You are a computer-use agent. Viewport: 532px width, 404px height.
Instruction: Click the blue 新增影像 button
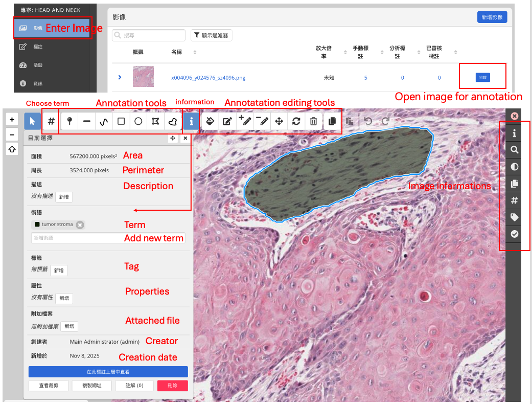(x=492, y=17)
